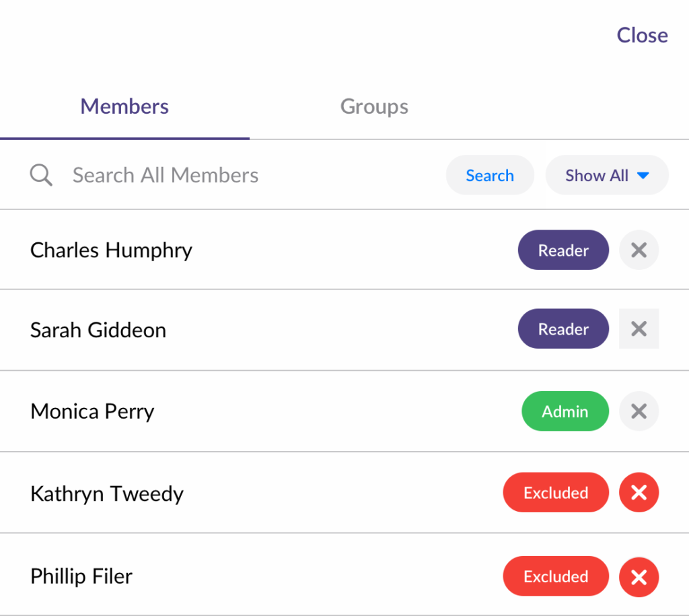This screenshot has height=616, width=689.
Task: Toggle Monica Perry's Admin role badge
Action: point(565,411)
